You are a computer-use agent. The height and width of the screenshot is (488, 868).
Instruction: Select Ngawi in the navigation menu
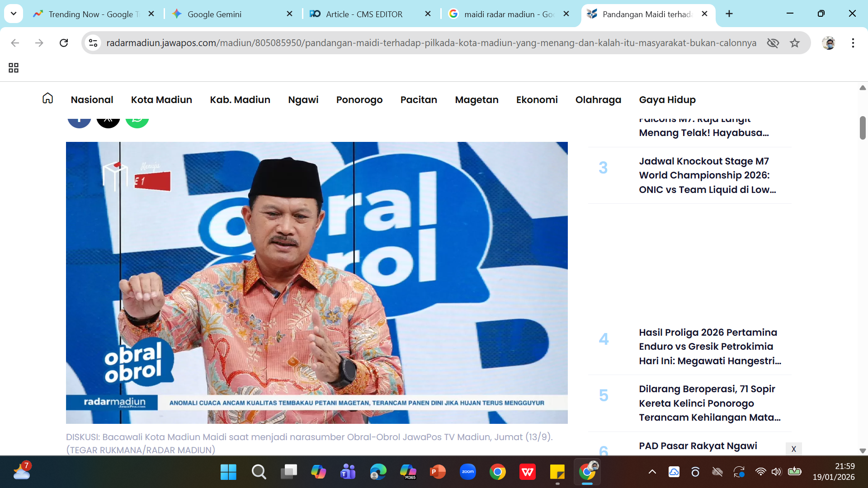click(303, 100)
